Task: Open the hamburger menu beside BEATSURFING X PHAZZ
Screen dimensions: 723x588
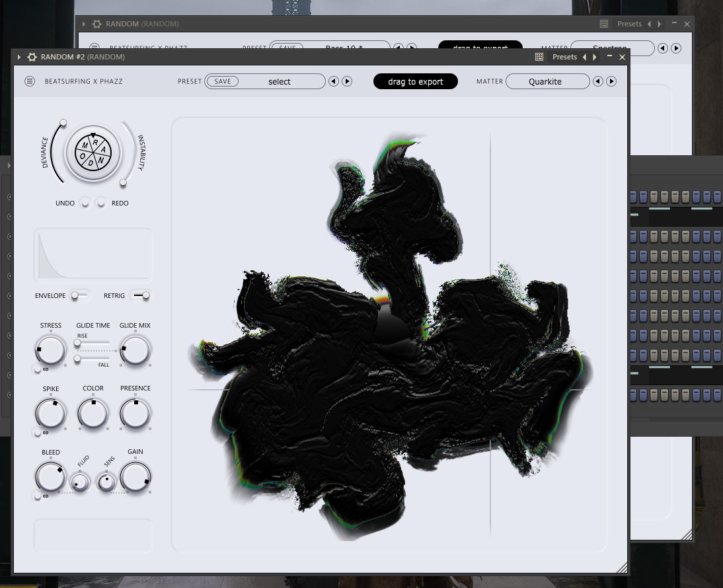Action: pos(30,81)
